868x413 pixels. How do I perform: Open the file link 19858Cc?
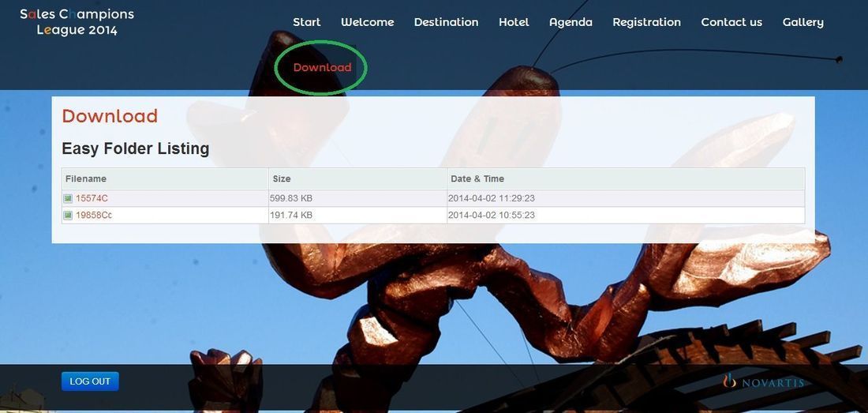click(x=94, y=215)
